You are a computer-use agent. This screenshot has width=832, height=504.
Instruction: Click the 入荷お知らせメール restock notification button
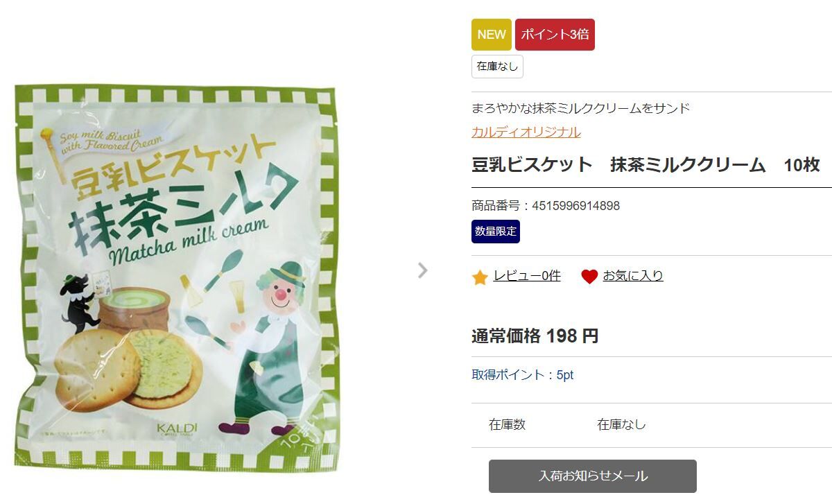click(593, 476)
